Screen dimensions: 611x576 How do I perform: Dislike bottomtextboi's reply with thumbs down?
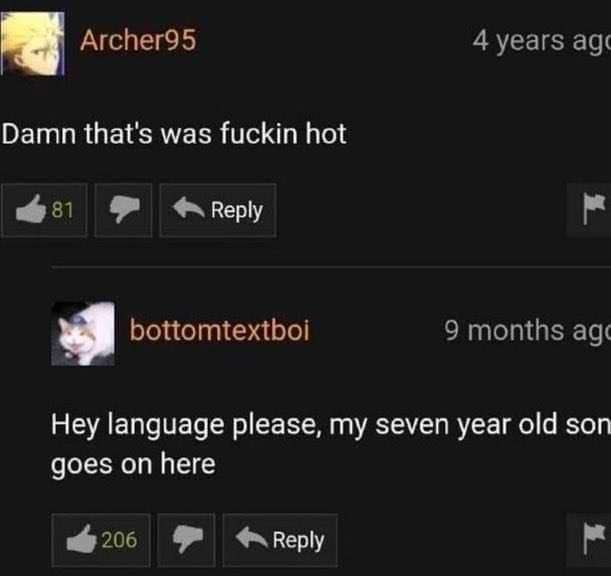click(x=186, y=540)
